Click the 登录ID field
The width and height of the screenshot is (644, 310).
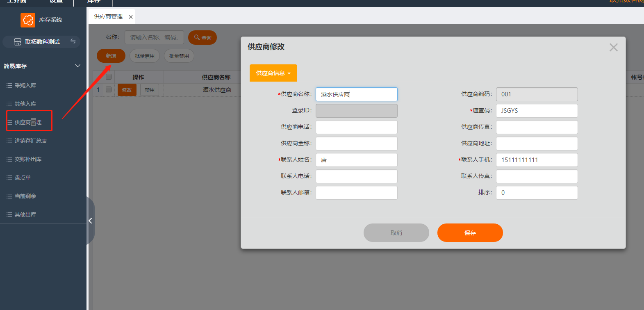(357, 111)
